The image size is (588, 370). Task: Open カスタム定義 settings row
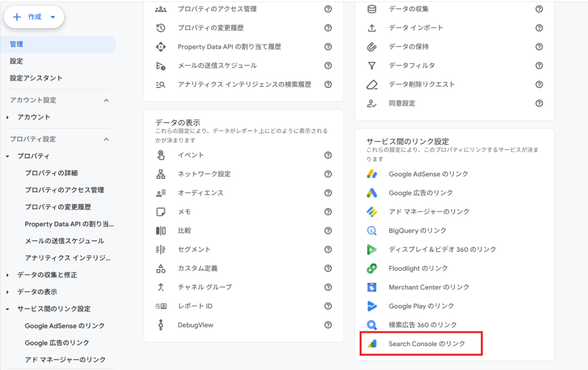click(x=198, y=268)
